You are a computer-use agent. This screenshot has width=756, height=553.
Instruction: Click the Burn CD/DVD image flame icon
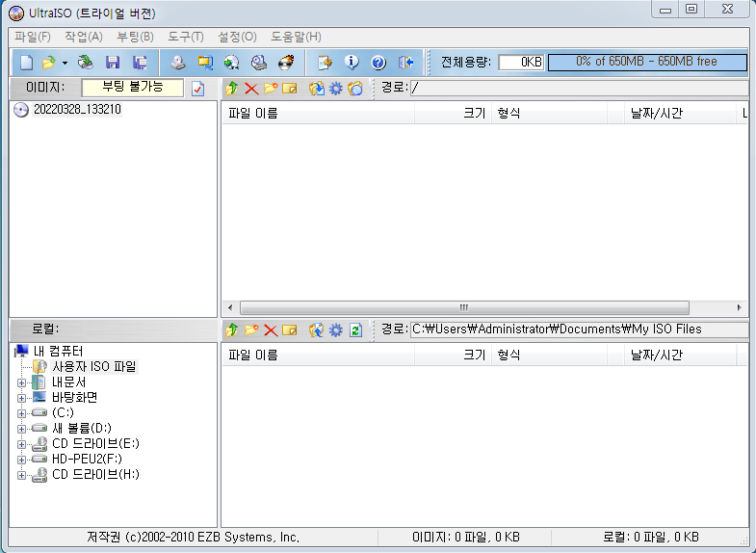286,63
